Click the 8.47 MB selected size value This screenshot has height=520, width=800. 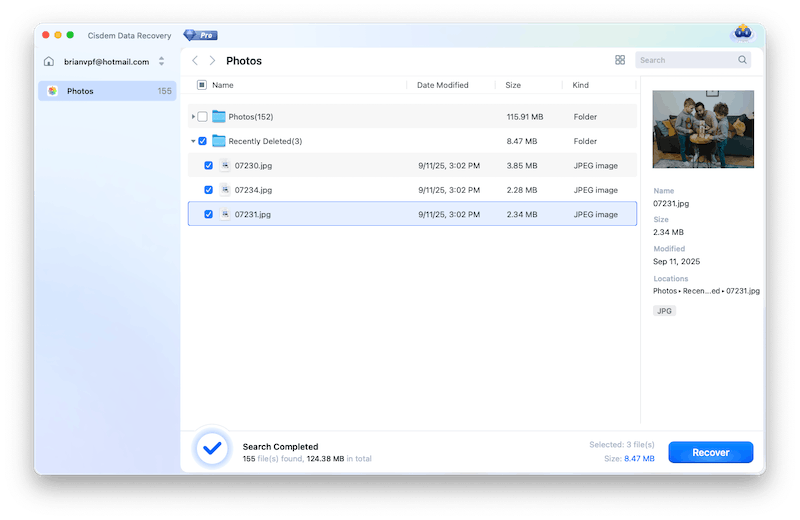pos(639,459)
